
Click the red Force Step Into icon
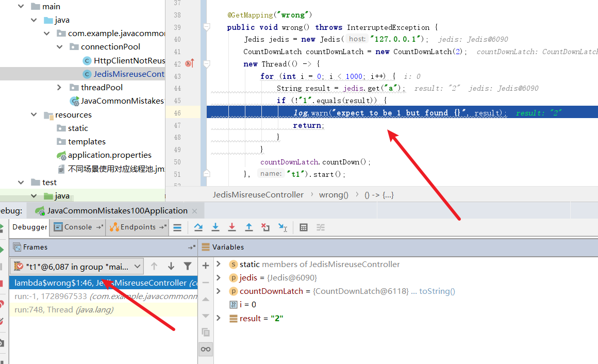[232, 227]
